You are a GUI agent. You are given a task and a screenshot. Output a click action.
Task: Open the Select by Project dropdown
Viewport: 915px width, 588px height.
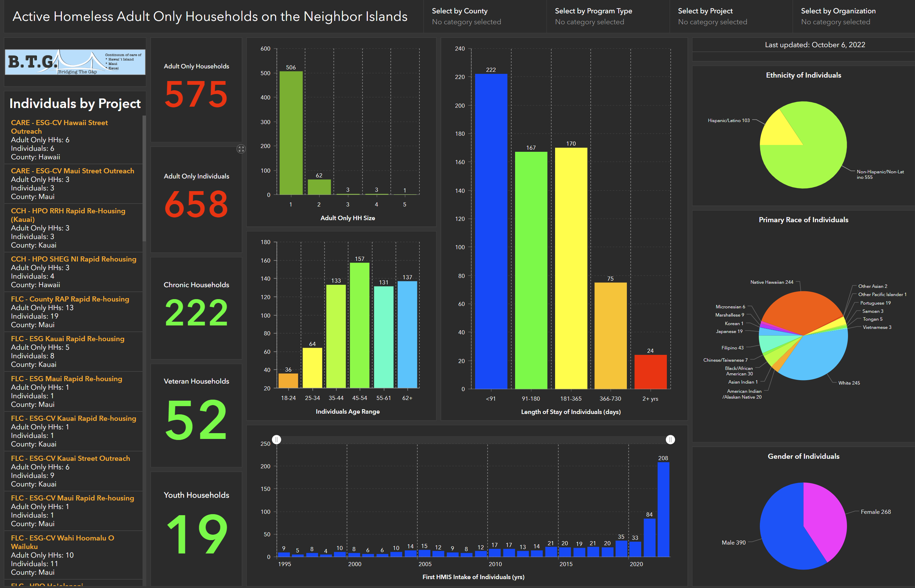pos(731,16)
